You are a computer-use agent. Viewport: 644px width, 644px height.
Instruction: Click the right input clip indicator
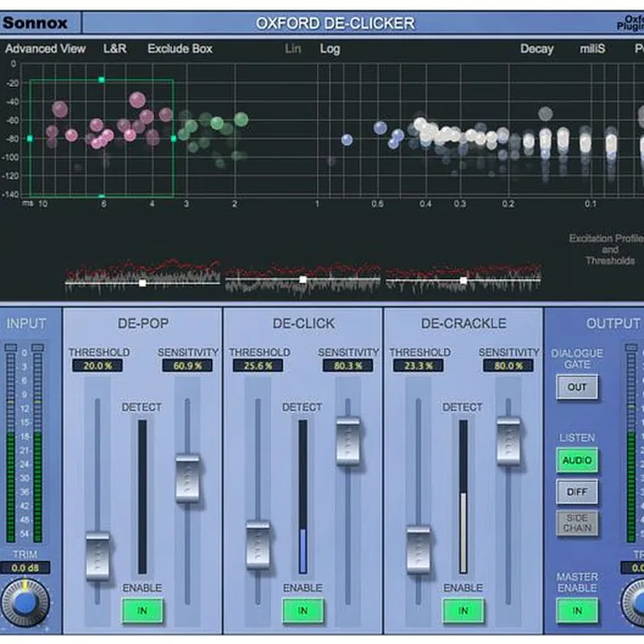pyautogui.click(x=38, y=348)
